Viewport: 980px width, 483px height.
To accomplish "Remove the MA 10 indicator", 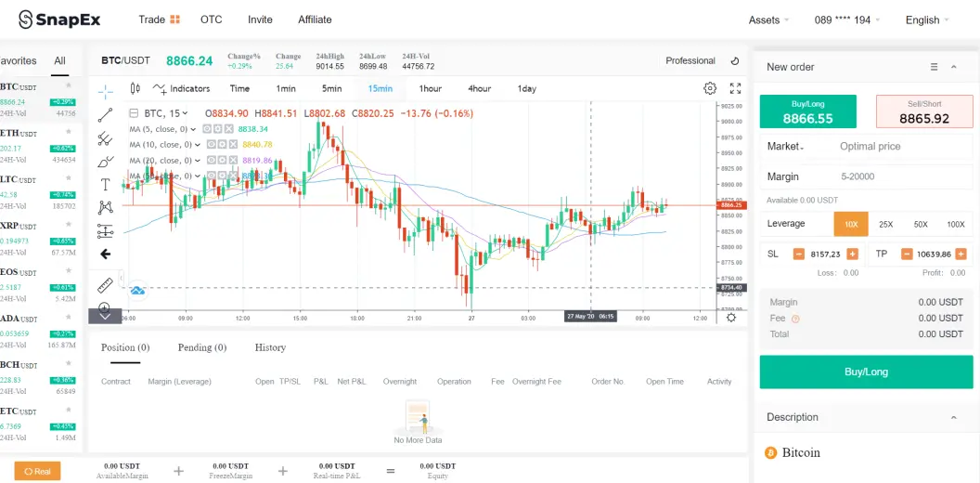I will coord(233,145).
